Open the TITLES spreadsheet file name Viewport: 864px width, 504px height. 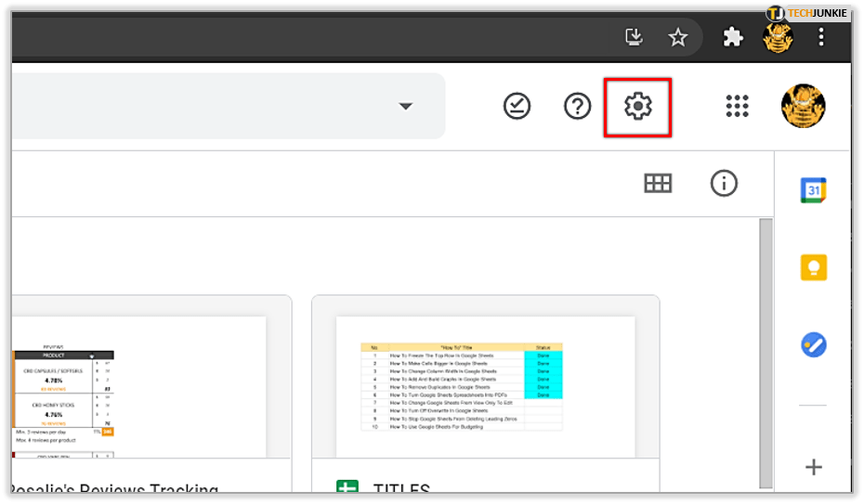[401, 488]
